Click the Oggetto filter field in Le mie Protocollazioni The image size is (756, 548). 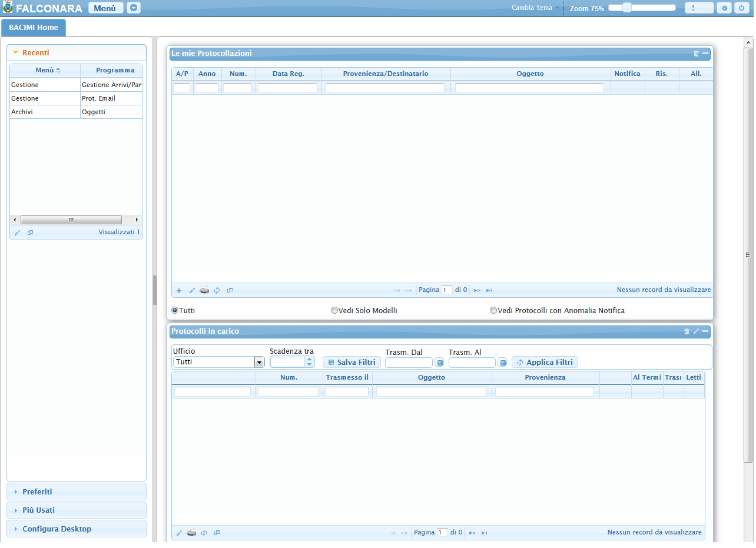529,88
